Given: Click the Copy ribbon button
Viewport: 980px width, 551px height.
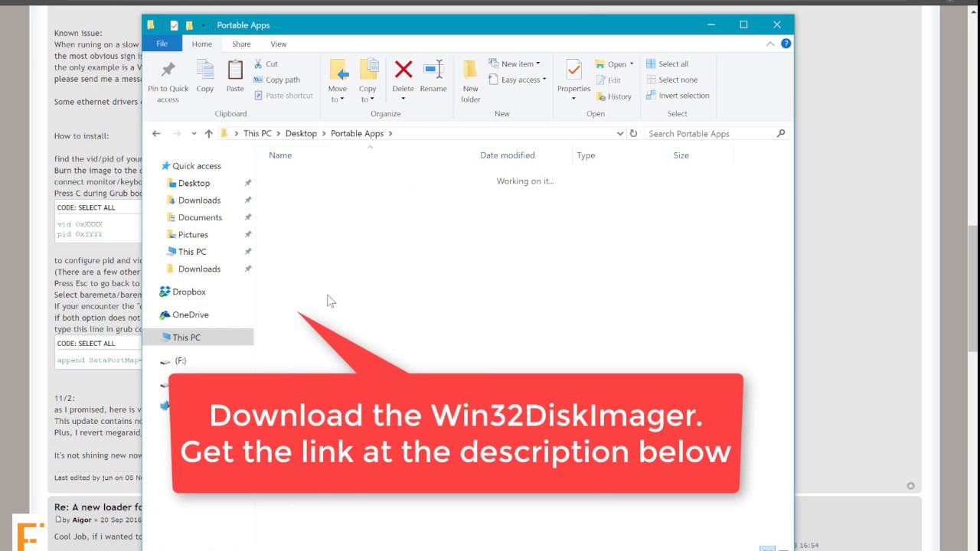Looking at the screenshot, I should point(204,77).
